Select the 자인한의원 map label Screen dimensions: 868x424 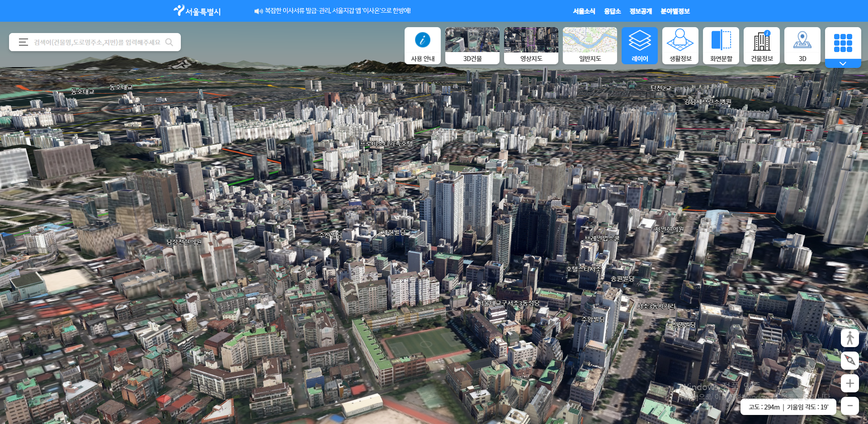pos(669,229)
